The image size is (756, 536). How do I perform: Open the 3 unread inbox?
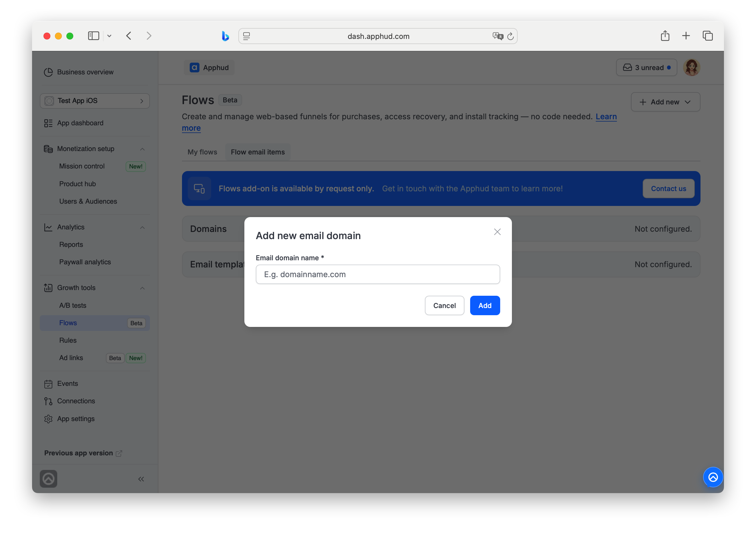point(646,68)
